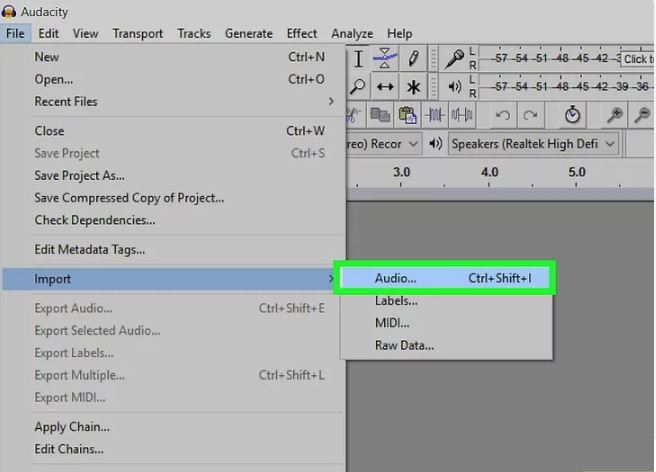Screen dimensions: 656x472
Task: Select the Time Shift arrow tool
Action: pyautogui.click(x=384, y=87)
